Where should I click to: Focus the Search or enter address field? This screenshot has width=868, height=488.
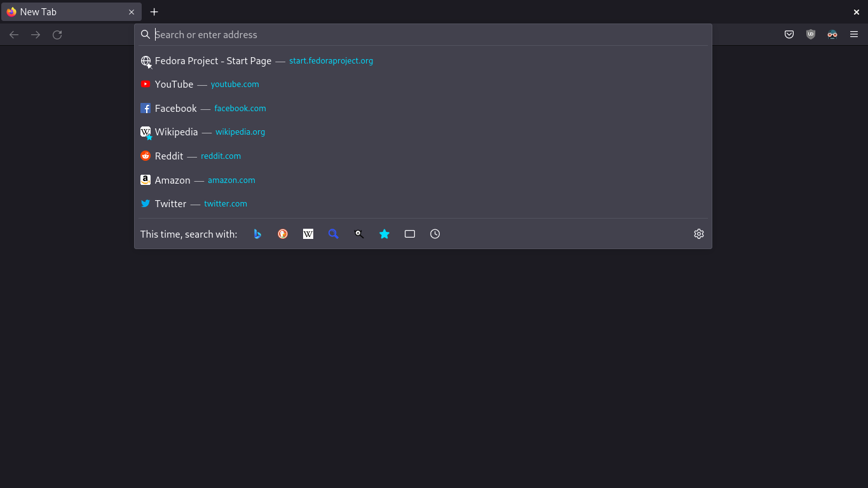(423, 35)
